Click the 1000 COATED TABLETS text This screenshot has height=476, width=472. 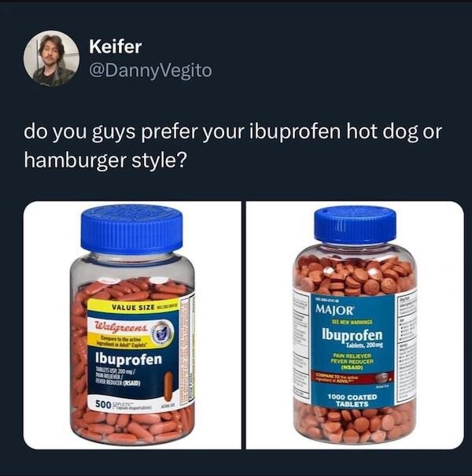click(352, 400)
